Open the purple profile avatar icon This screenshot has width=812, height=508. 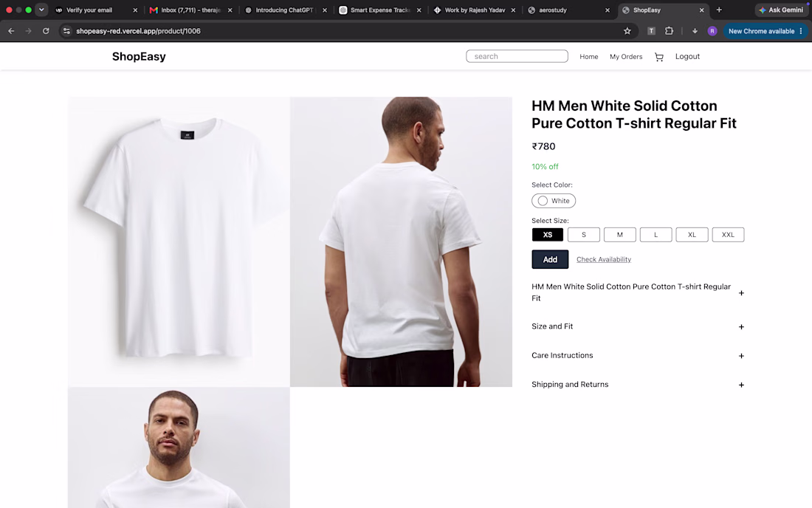(712, 31)
